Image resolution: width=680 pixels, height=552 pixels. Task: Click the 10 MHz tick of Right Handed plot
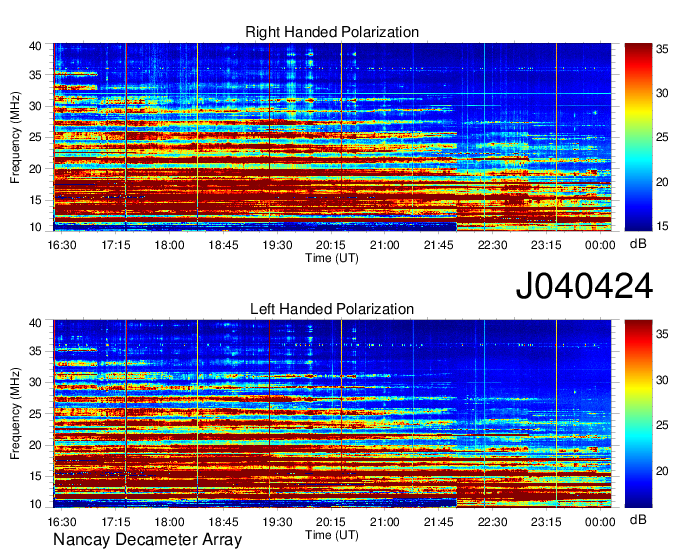tap(35, 227)
